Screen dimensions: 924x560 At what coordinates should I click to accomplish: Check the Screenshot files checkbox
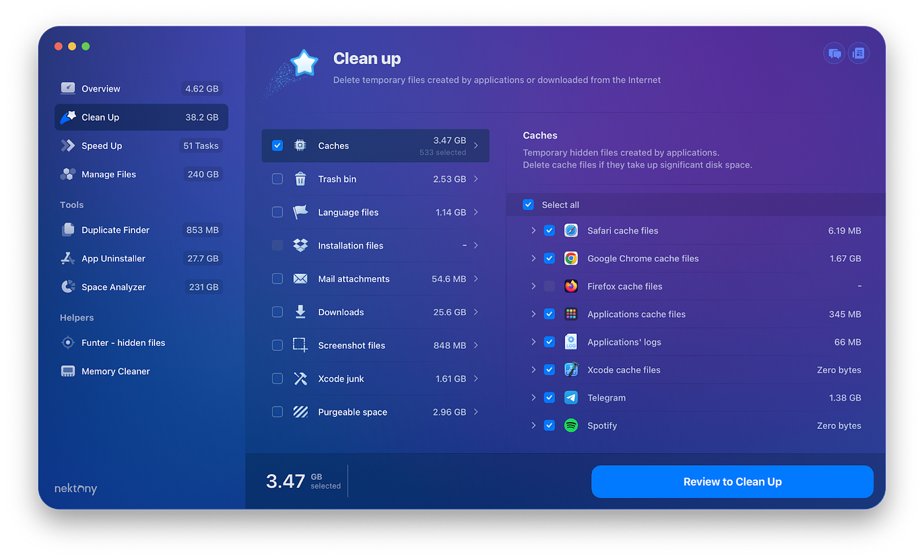coord(277,345)
